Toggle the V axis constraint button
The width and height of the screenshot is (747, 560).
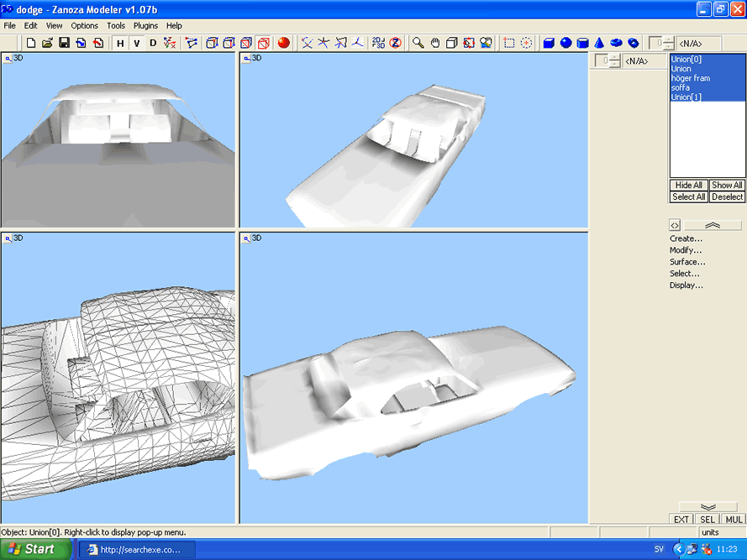point(136,43)
